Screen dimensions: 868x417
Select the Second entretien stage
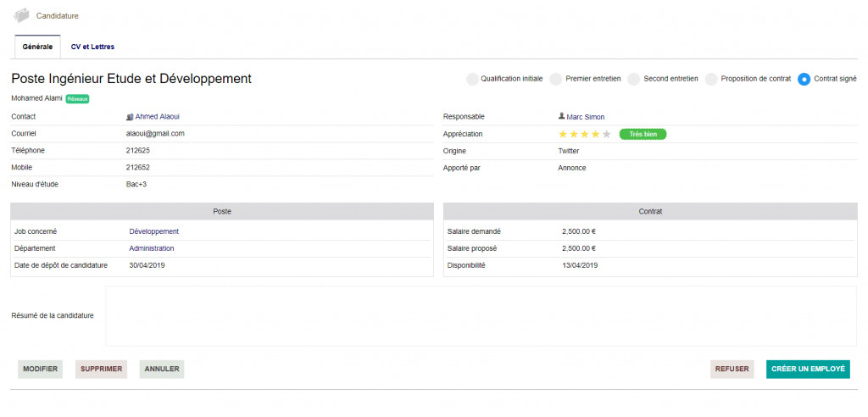coord(634,79)
